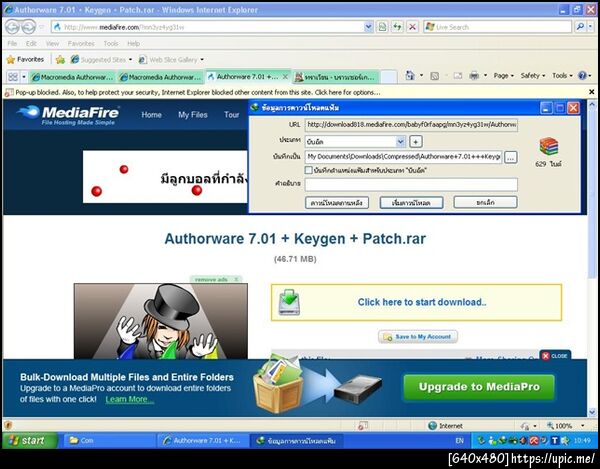Click the description field in download dialog

tap(411, 184)
